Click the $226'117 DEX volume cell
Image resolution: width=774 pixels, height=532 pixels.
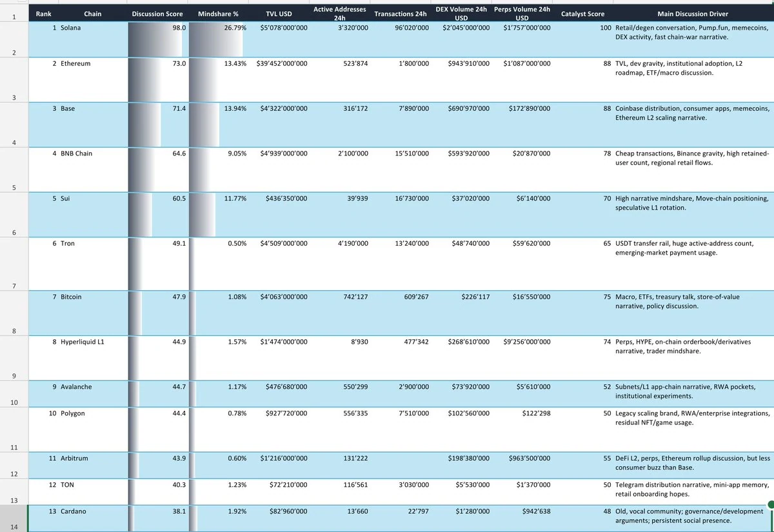pos(462,313)
